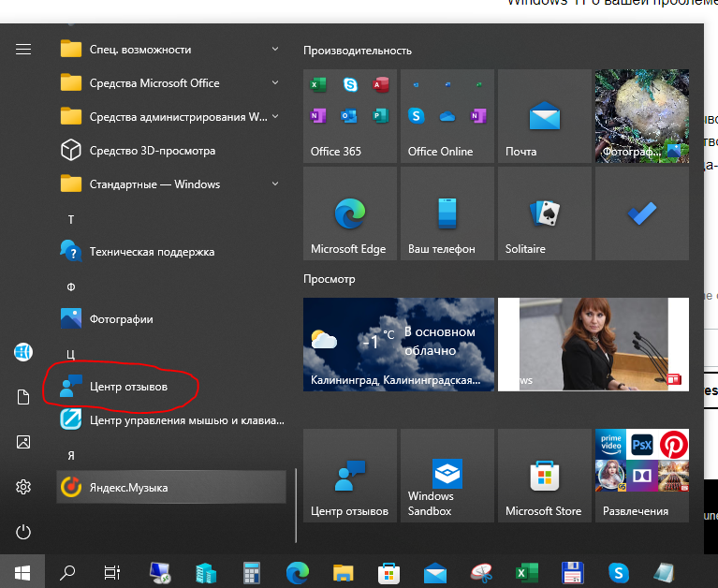Jump to letter Т section header

pos(71,220)
